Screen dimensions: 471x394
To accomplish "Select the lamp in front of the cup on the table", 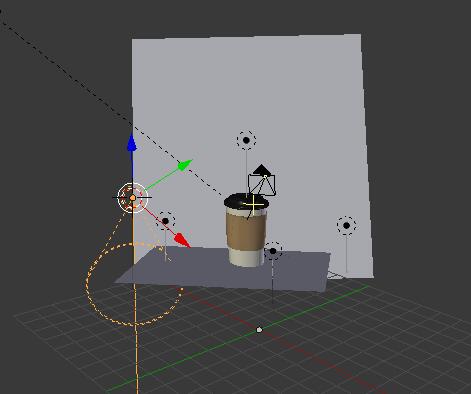I will pos(273,251).
